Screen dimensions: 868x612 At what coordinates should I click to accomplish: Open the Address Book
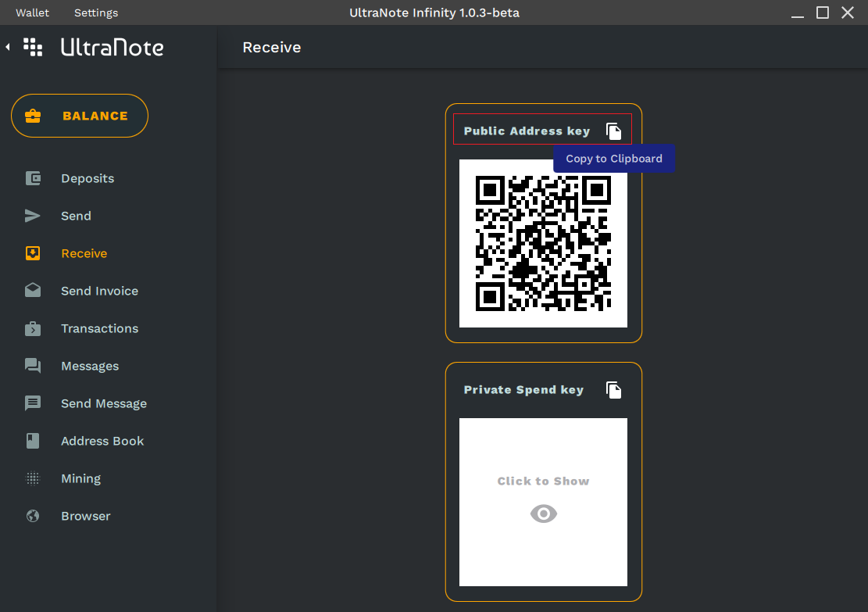point(102,441)
